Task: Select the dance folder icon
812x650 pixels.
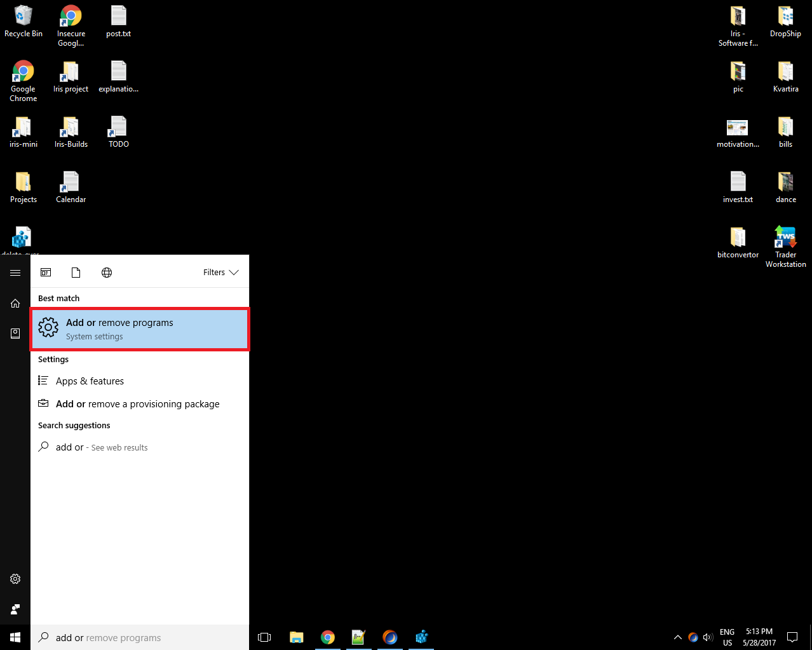Action: pos(785,187)
